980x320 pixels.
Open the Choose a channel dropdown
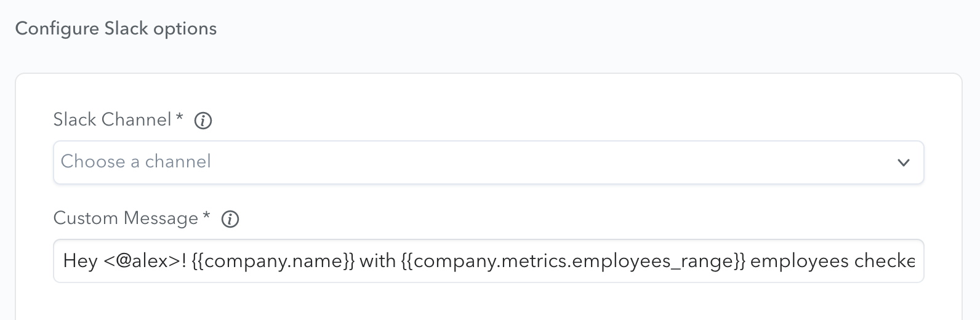[489, 162]
